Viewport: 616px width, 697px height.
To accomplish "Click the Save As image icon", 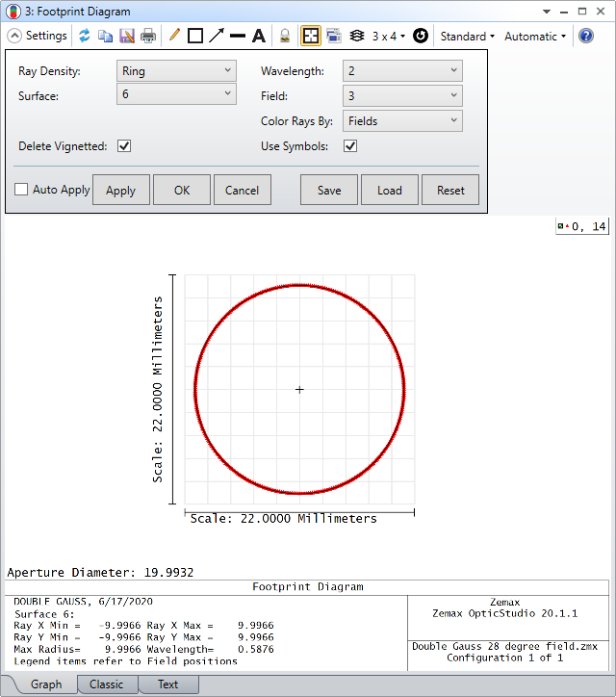I will 127,36.
